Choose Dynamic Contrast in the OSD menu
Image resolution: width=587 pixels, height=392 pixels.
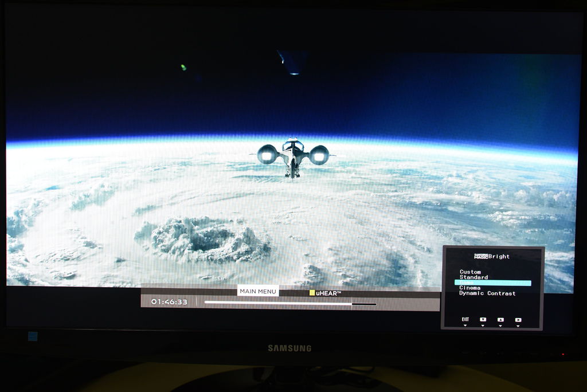point(487,293)
